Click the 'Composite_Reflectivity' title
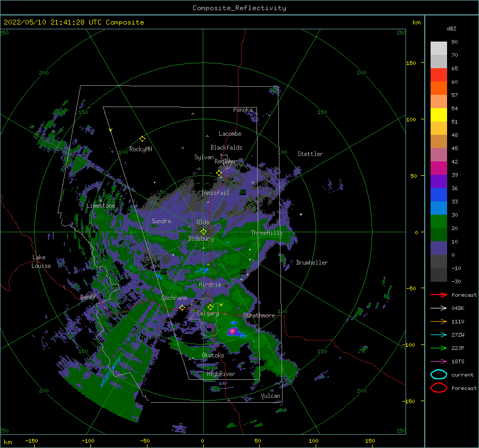Viewport: 479px width, 448px height. (240, 8)
